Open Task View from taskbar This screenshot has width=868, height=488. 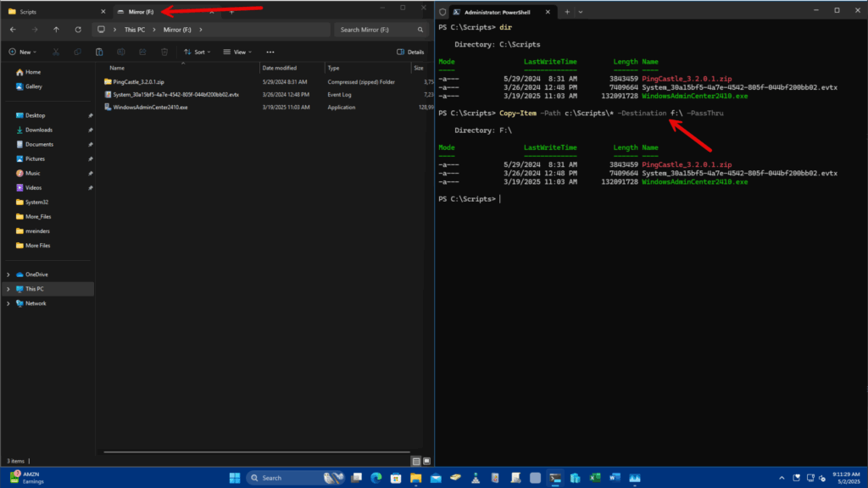[356, 478]
